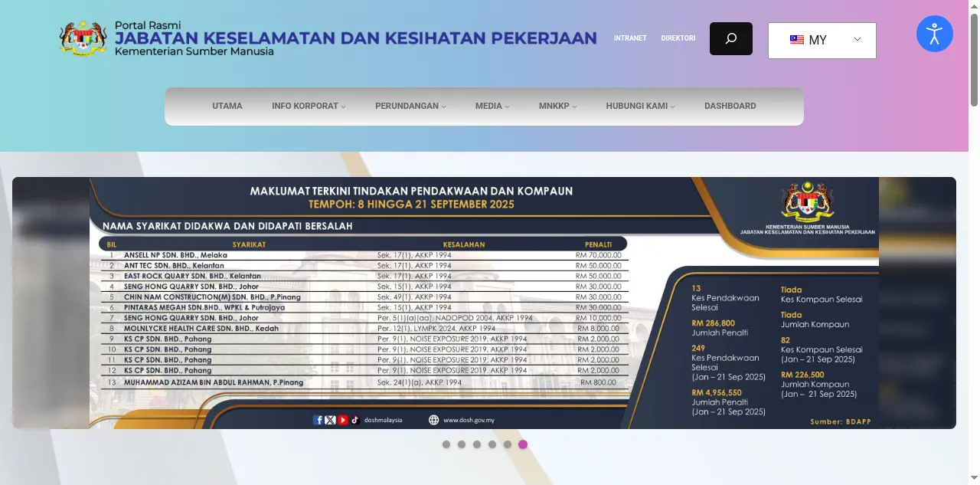The image size is (980, 485).
Task: Select the fifth carousel slide dot
Action: [x=508, y=444]
